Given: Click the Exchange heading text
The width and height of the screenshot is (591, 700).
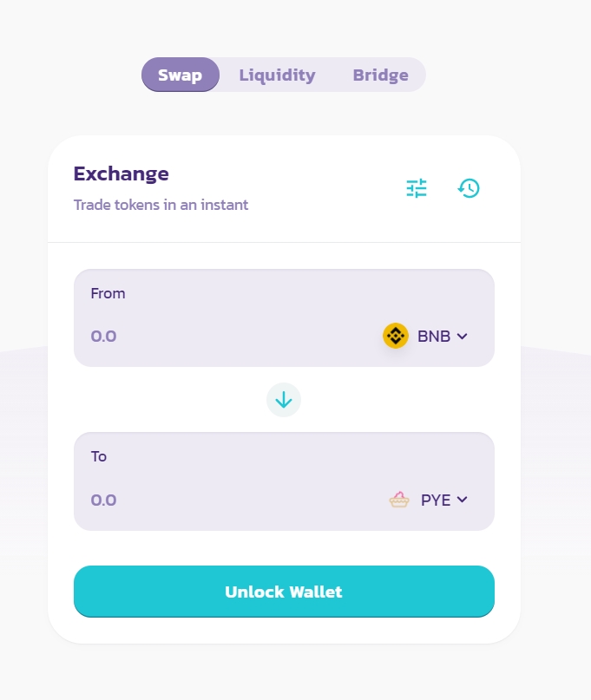Looking at the screenshot, I should pyautogui.click(x=121, y=173).
